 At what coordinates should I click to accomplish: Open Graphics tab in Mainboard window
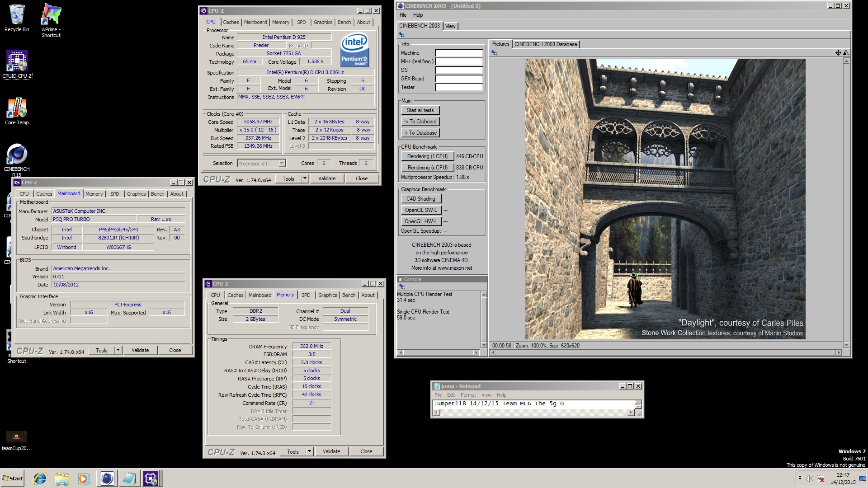(136, 194)
